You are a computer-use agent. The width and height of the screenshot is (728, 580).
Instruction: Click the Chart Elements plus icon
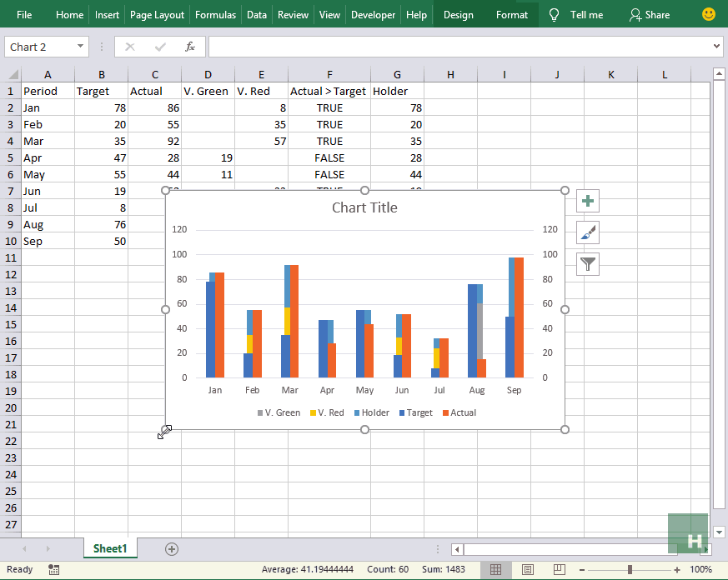pyautogui.click(x=587, y=200)
